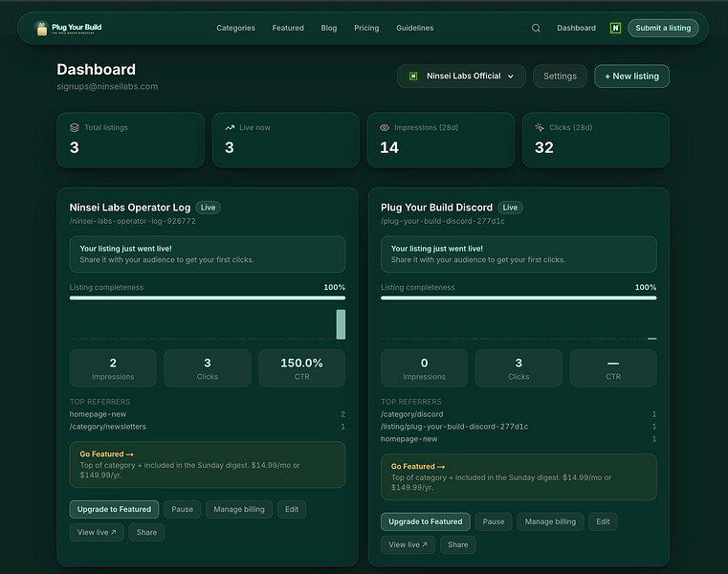Edit the Ninsei Labs Operator Log listing

tap(292, 510)
